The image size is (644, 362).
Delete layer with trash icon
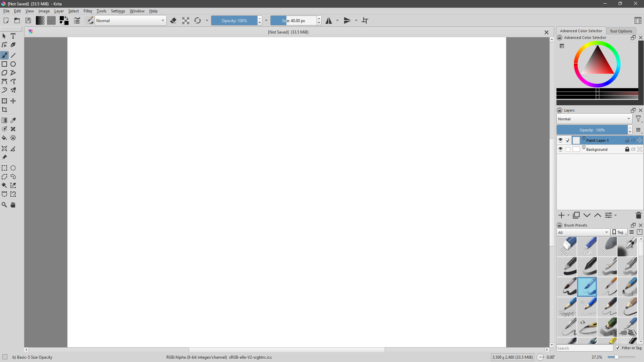click(x=638, y=215)
